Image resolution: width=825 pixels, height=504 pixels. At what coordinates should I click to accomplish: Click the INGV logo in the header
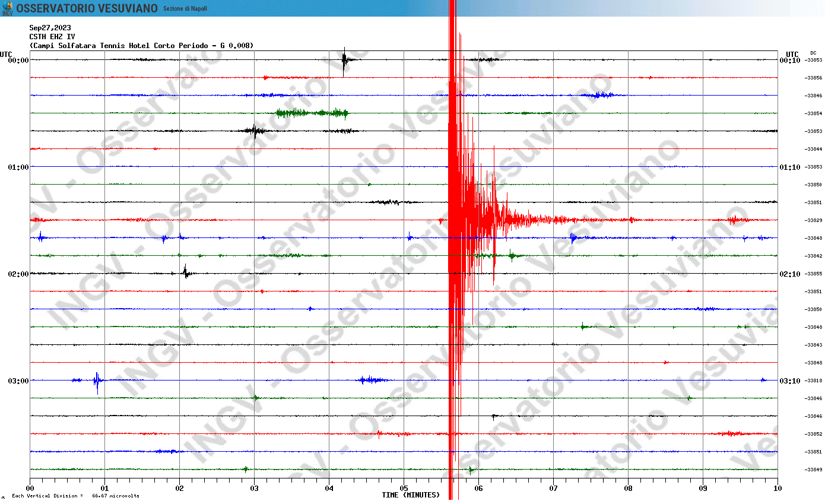(7, 8)
